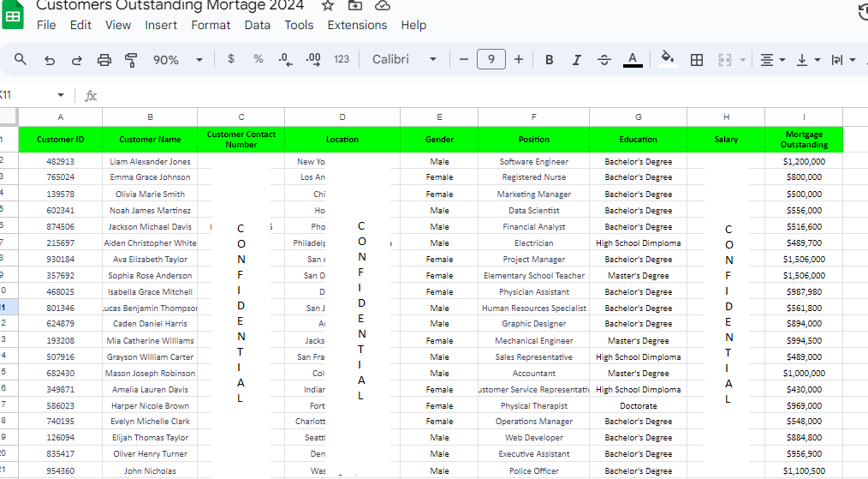868x479 pixels.
Task: Format as currency with dollar icon
Action: 231,59
